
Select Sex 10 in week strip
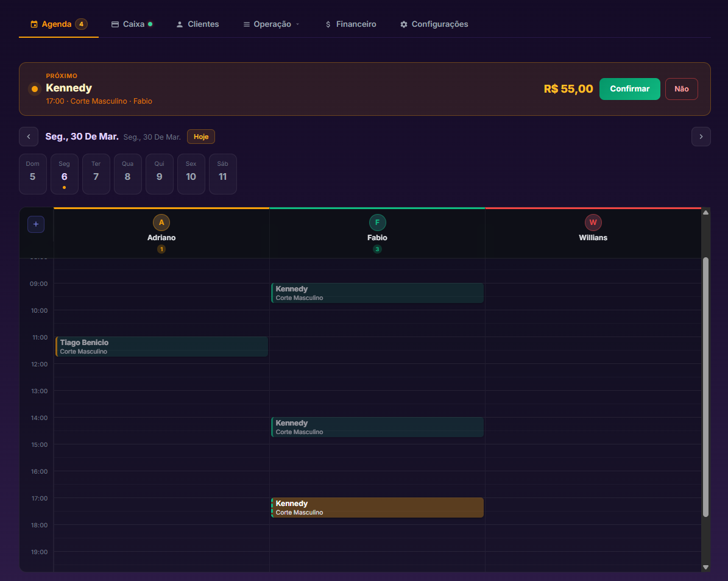[191, 174]
